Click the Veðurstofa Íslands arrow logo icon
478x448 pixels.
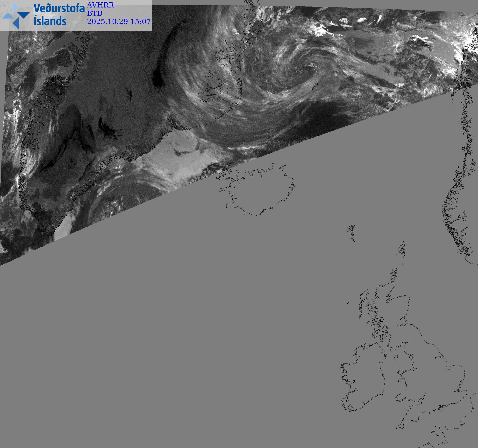pyautogui.click(x=15, y=16)
